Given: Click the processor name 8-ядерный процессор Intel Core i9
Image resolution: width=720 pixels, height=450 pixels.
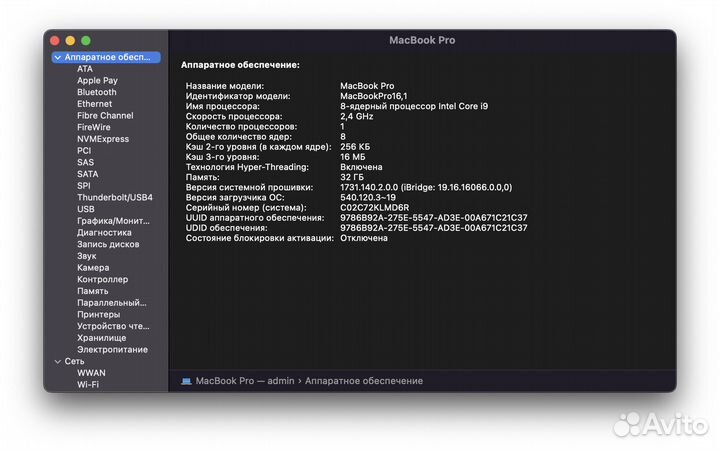Looking at the screenshot, I should coord(414,107).
